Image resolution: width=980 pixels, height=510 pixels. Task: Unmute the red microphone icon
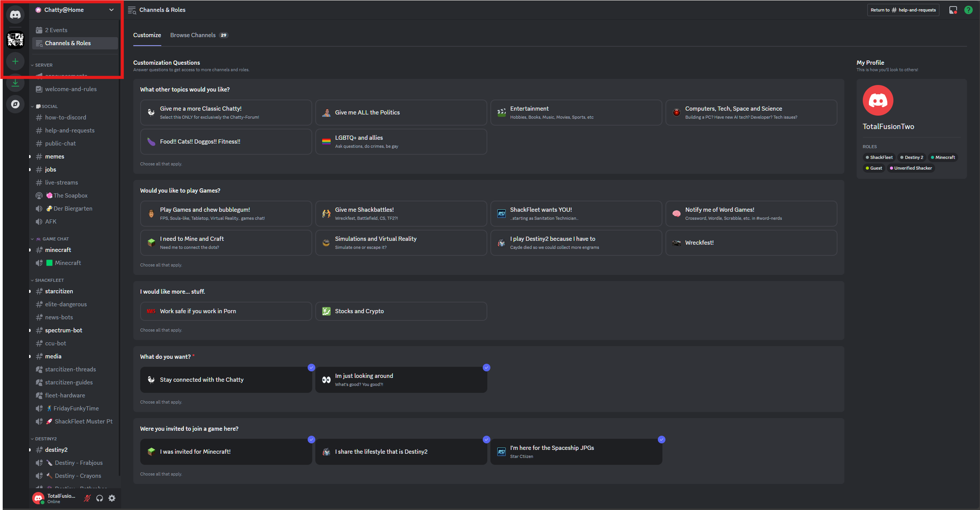tap(87, 498)
